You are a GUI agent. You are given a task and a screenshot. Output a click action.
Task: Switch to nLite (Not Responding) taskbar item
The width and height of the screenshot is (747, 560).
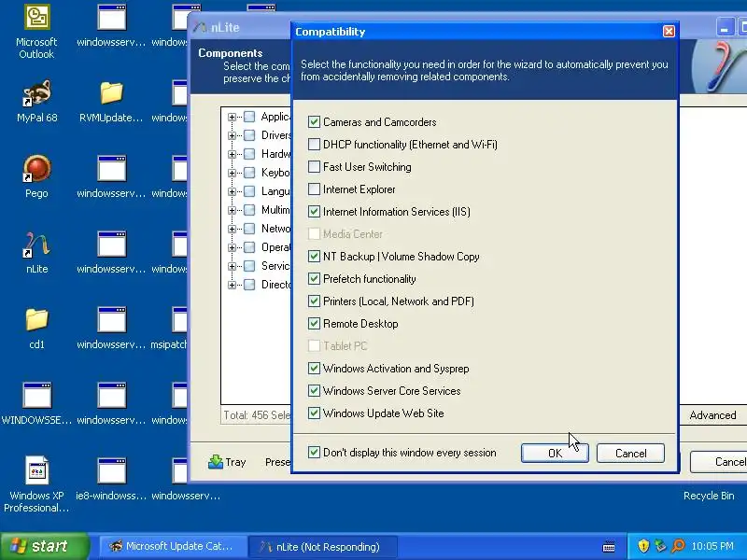click(322, 546)
